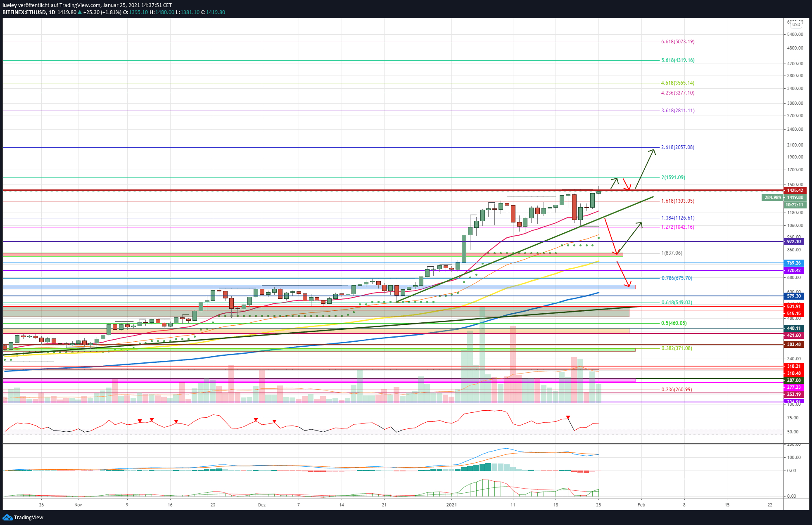Click the 25 date label on time axis

point(598,505)
